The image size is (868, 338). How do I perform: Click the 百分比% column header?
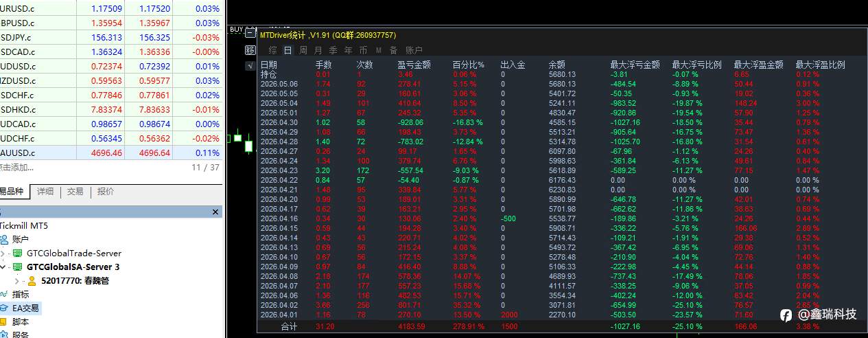(469, 65)
